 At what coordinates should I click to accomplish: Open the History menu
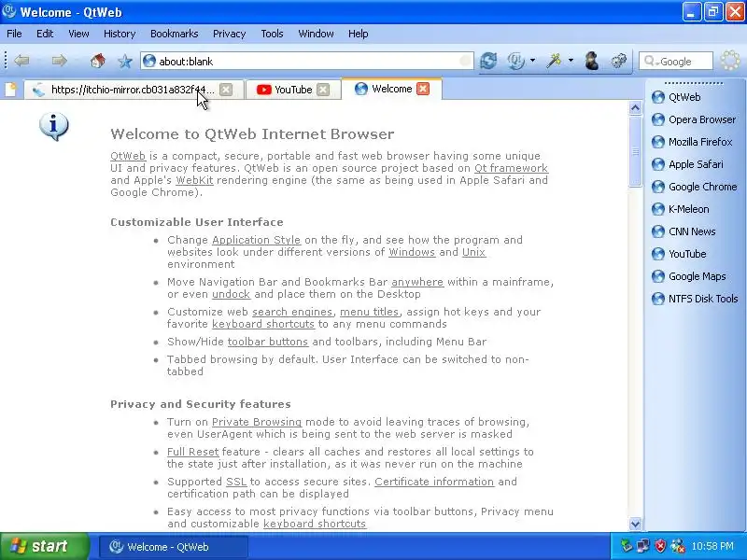point(120,34)
